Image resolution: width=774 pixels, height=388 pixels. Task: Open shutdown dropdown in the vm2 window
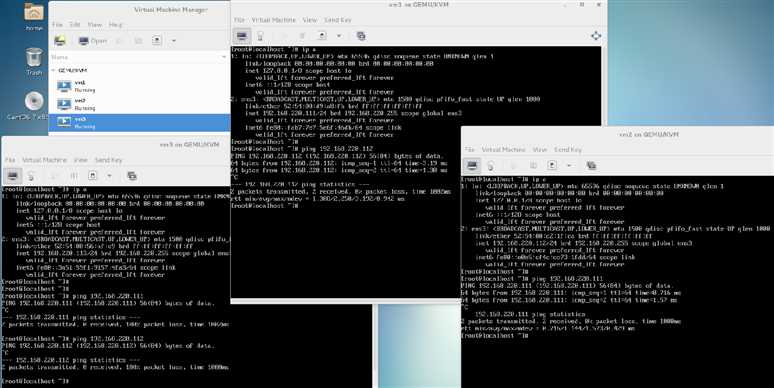(569, 165)
